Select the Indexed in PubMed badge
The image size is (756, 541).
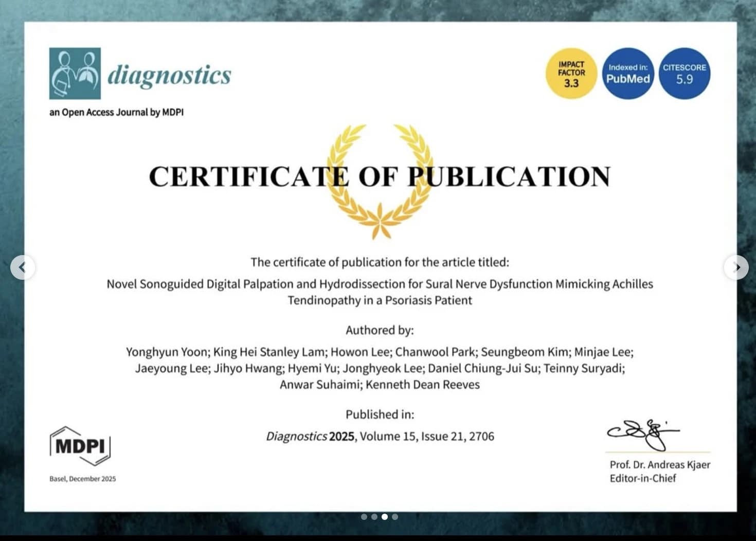point(628,74)
